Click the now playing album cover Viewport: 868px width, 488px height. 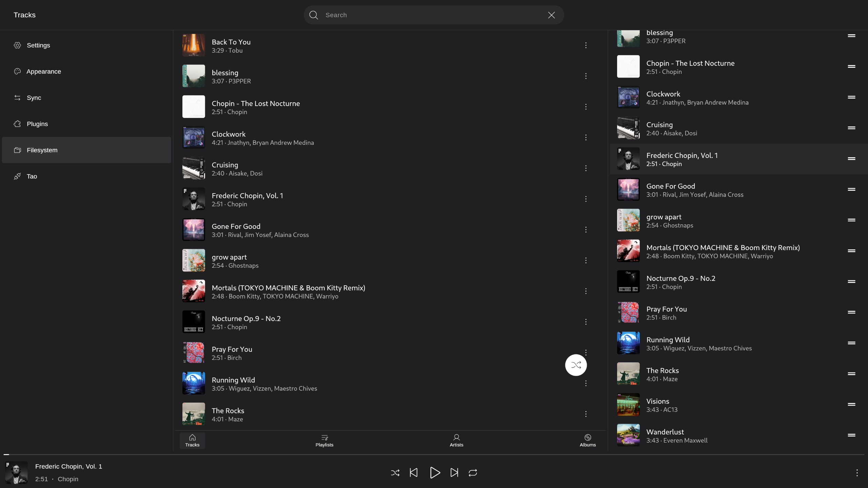tap(16, 473)
